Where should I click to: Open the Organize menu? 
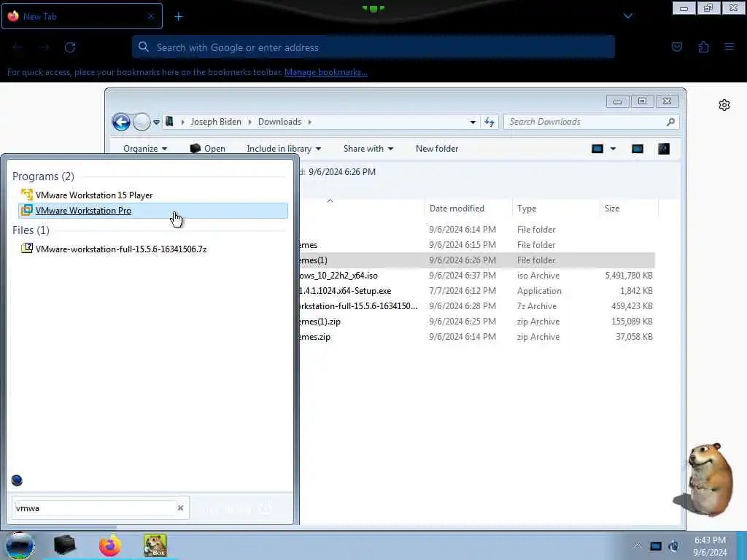click(x=145, y=149)
